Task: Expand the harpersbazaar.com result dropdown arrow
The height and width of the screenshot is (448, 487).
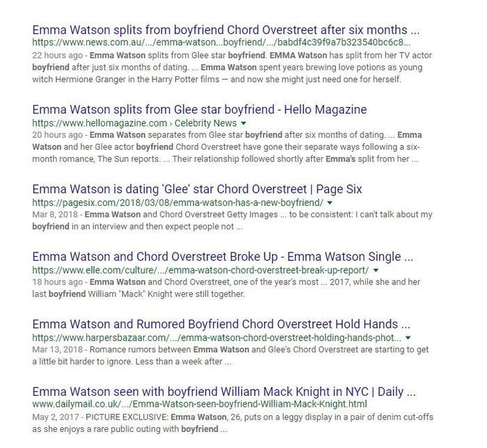Action: tap(408, 337)
